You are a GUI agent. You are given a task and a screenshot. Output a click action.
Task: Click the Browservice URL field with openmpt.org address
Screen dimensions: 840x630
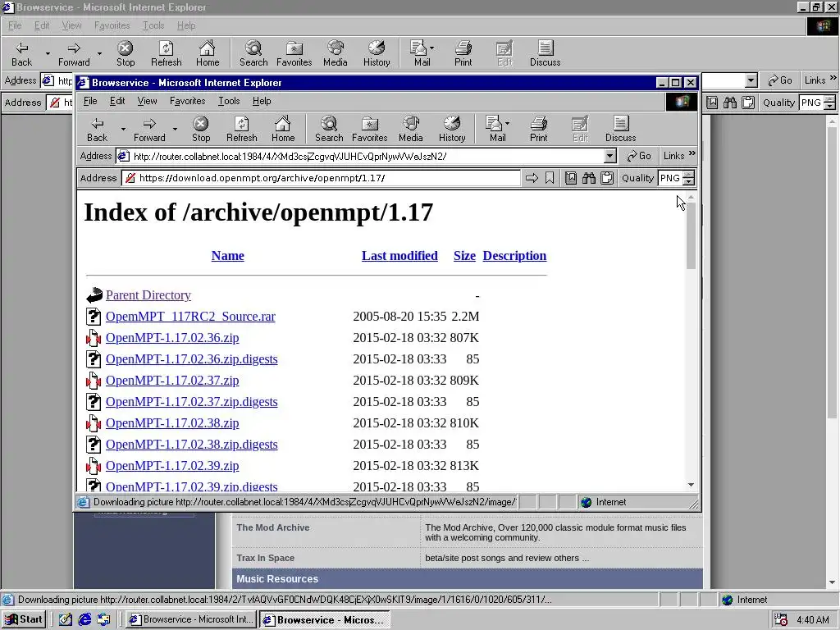(x=321, y=178)
